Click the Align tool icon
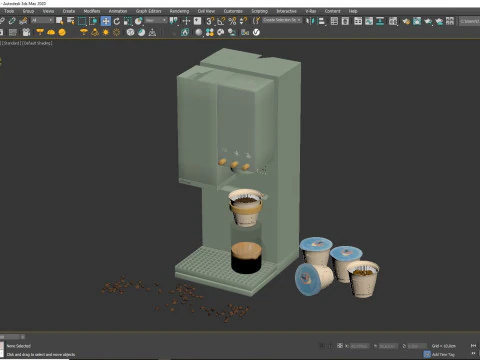 pyautogui.click(x=321, y=21)
